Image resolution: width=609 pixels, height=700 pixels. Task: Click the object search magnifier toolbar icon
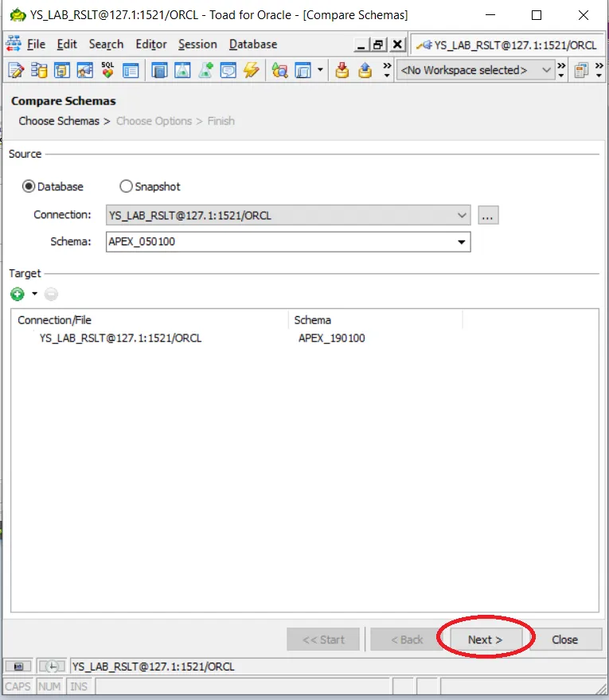[x=279, y=71]
